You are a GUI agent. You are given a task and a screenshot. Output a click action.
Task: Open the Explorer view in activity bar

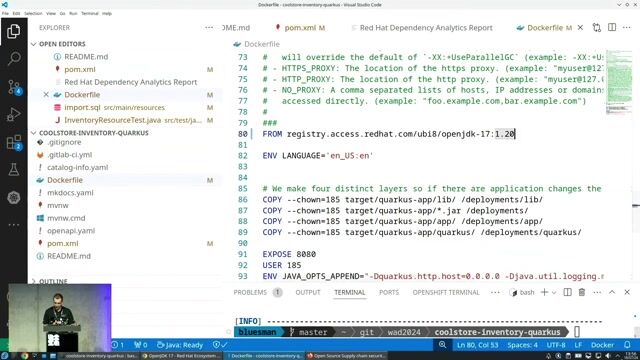click(13, 31)
